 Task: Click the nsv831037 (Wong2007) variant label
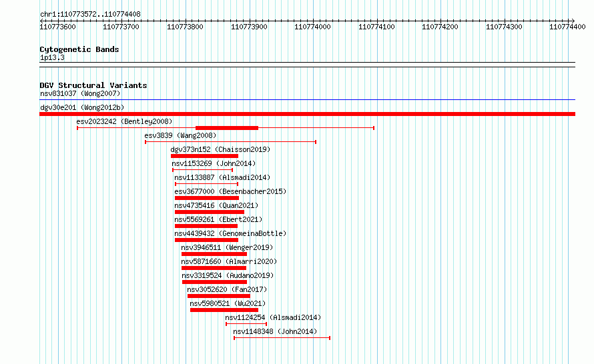pyautogui.click(x=80, y=93)
